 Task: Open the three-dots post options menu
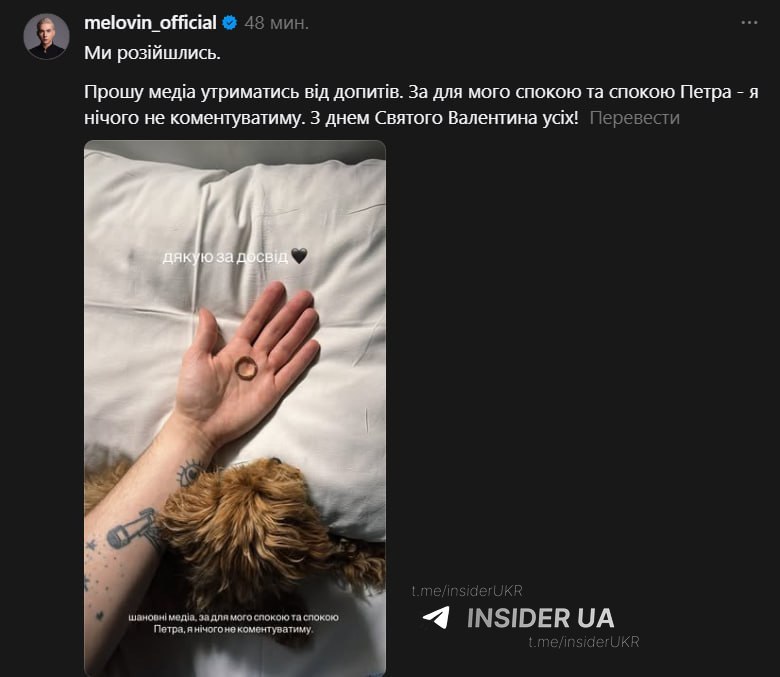pyautogui.click(x=749, y=22)
